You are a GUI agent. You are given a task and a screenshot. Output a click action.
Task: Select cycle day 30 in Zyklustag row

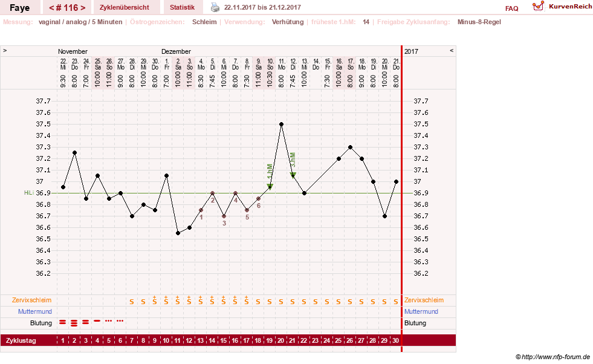point(395,340)
